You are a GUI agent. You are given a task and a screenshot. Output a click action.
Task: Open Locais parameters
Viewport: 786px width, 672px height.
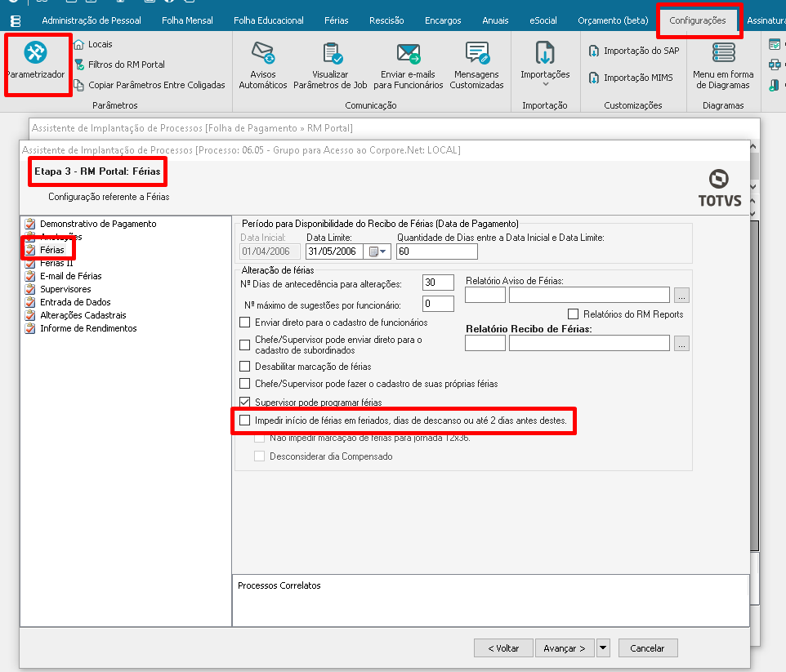click(93, 44)
